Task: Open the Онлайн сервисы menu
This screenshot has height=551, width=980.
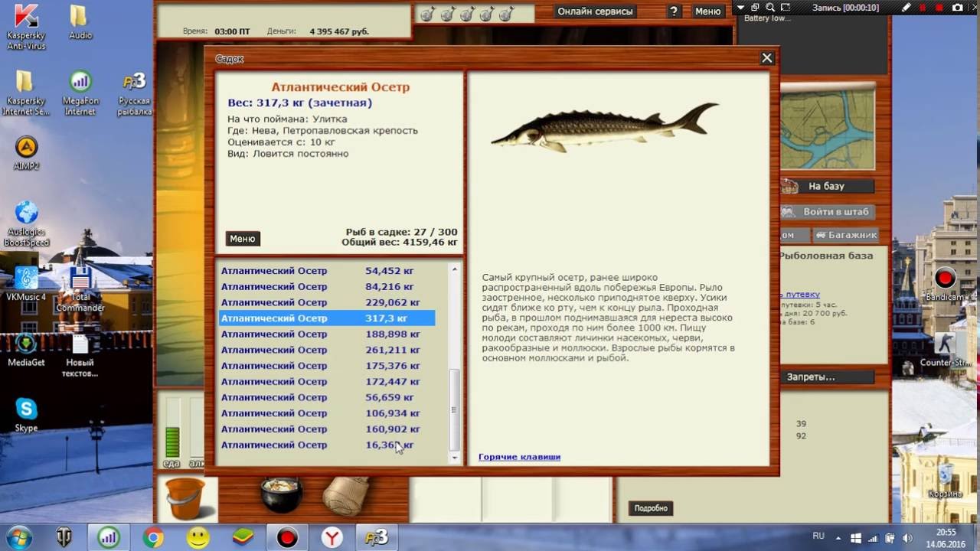Action: 595,11
